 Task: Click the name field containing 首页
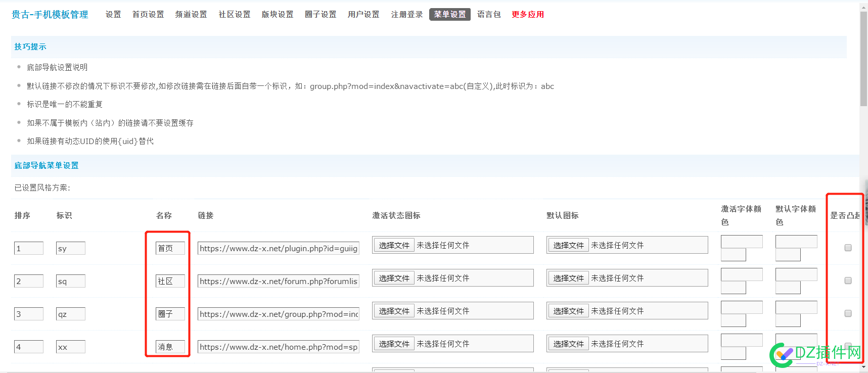click(170, 248)
